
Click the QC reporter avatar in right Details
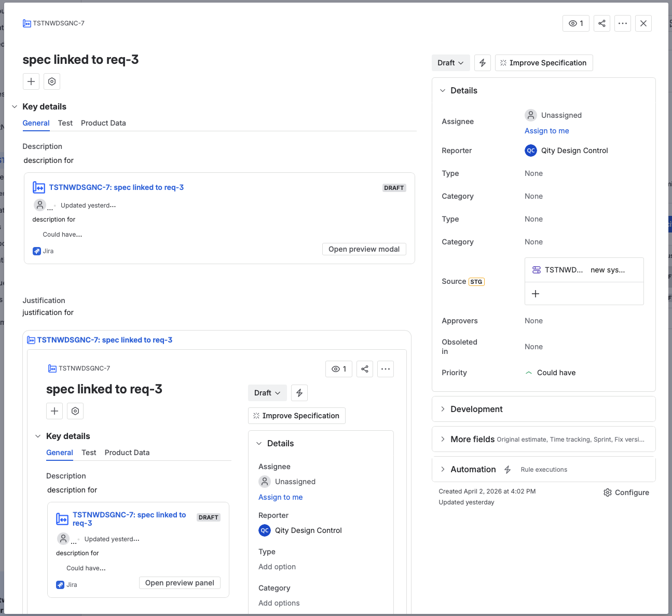point(531,150)
